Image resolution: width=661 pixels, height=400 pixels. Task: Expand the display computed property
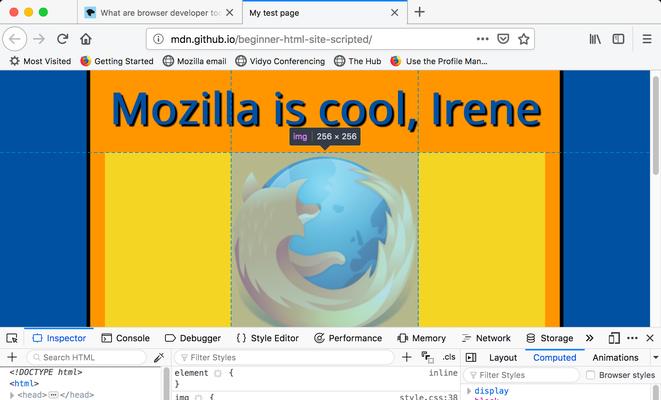469,391
